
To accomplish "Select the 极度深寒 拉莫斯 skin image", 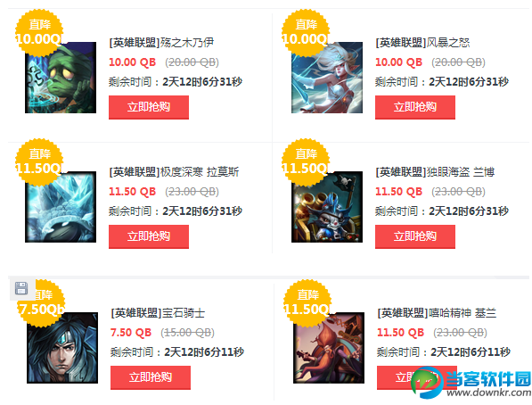I will [61, 207].
